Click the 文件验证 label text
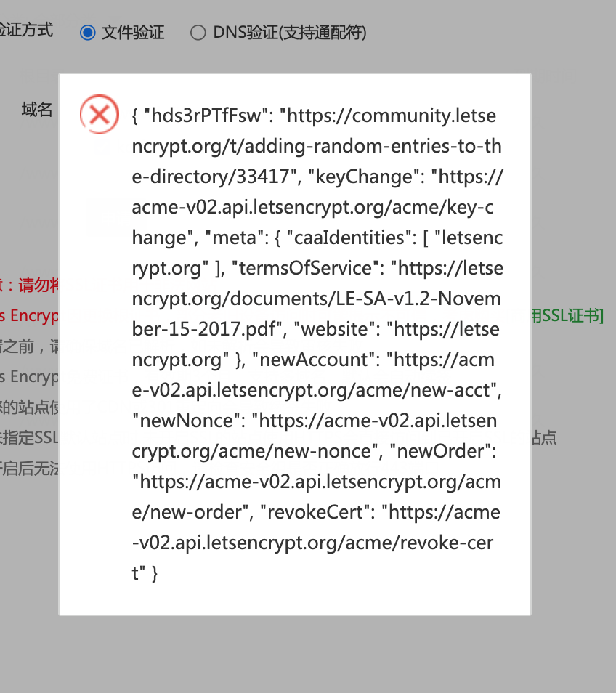Viewport: 616px width, 693px height. (133, 32)
